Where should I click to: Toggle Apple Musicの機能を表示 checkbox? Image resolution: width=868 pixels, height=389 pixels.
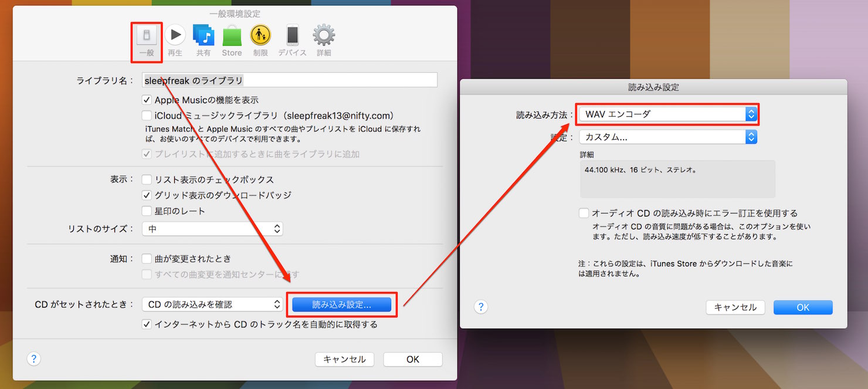tap(147, 100)
